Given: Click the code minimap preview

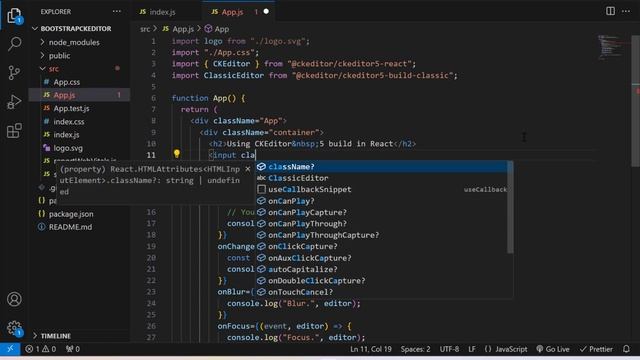Looking at the screenshot, I should click(x=610, y=46).
